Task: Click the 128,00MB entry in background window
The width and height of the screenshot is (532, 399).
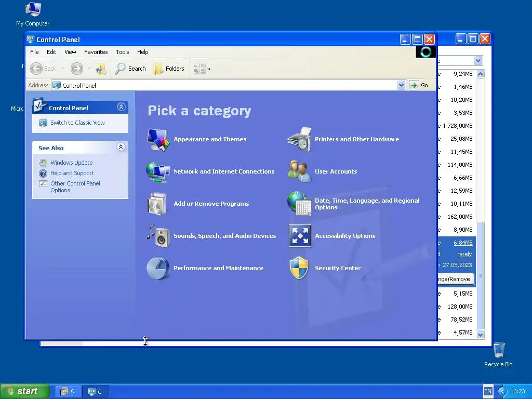Action: (460, 307)
